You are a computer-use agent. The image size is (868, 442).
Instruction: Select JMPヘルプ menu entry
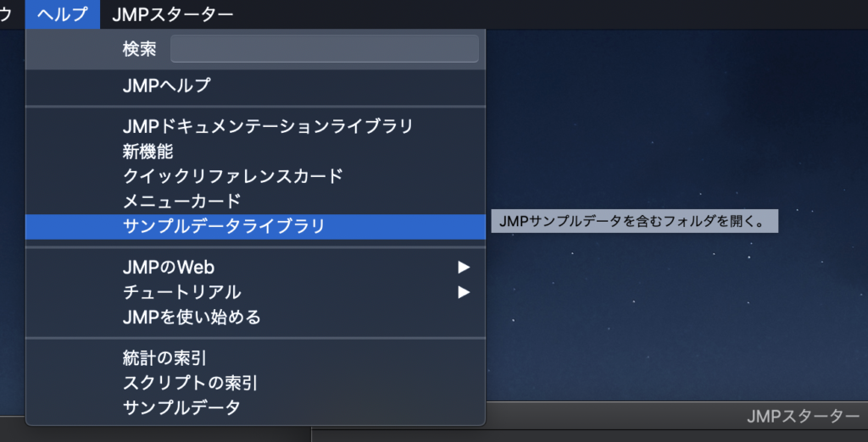pos(255,86)
